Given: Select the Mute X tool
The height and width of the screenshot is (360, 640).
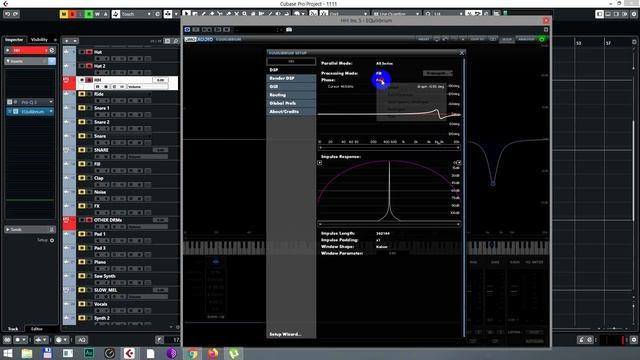Looking at the screenshot, I should pos(236,14).
